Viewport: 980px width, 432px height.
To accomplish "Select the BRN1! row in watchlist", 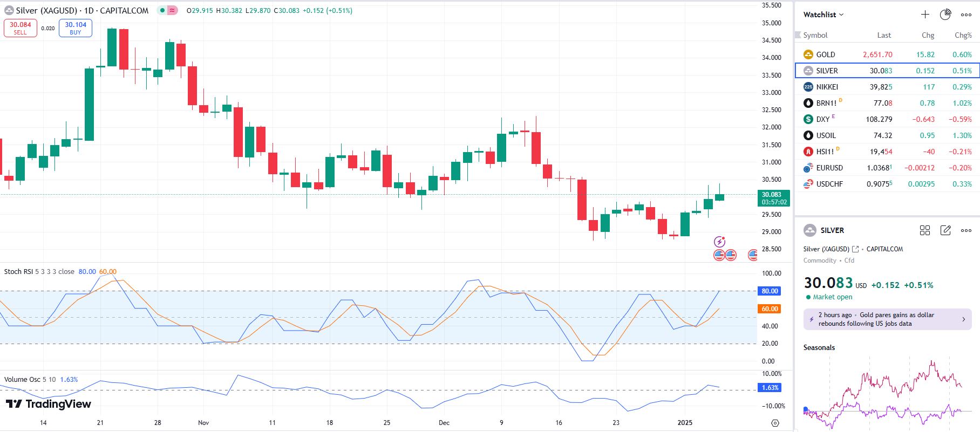I will coord(887,103).
